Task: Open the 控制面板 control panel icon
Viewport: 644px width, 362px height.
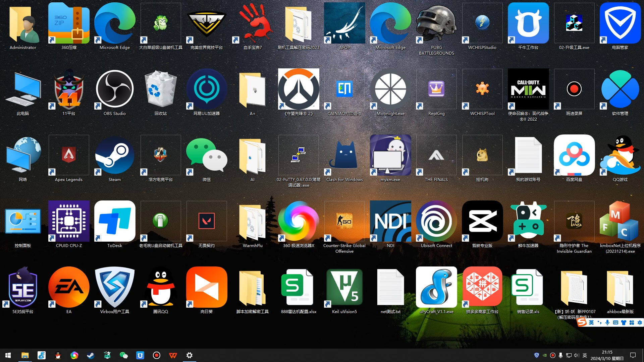Action: [x=23, y=224]
